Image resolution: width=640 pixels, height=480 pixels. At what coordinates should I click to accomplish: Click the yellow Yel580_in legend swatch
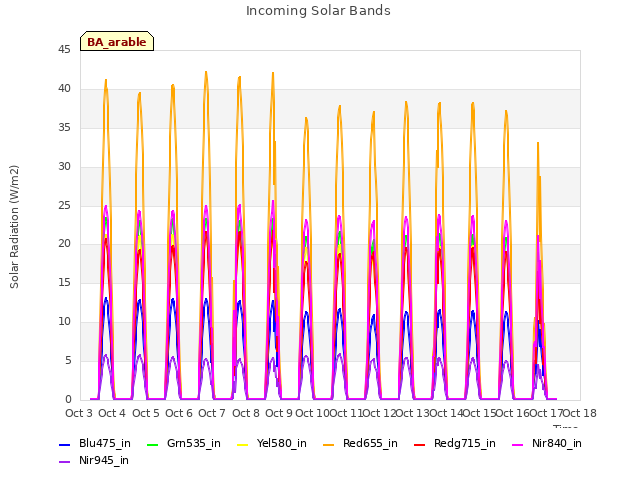(x=242, y=445)
